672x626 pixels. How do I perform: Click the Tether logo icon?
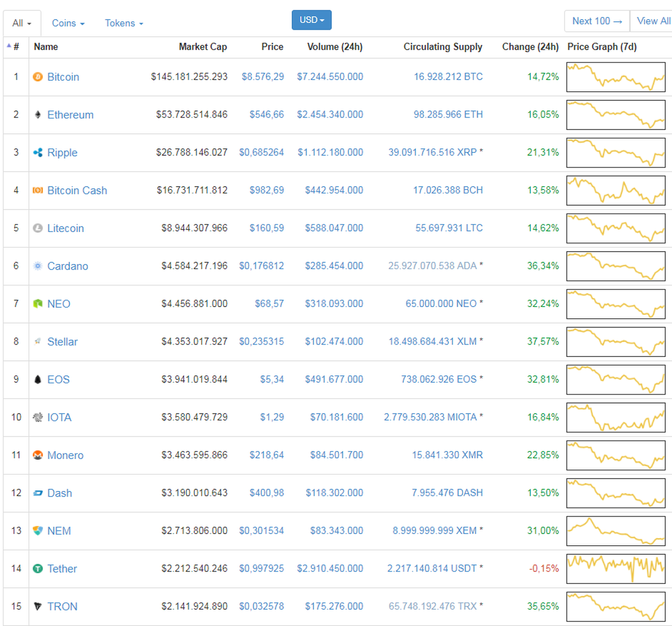[38, 569]
